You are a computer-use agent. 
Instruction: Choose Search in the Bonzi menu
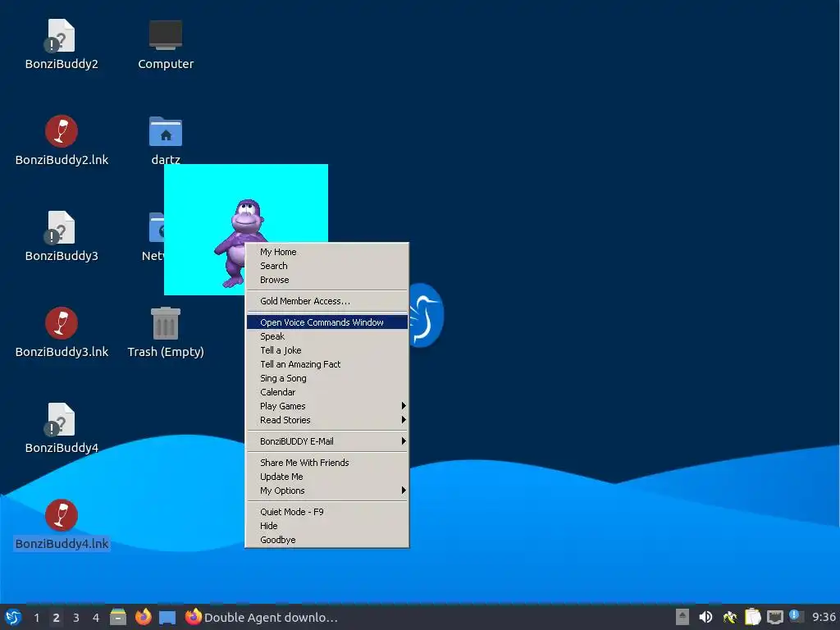click(x=326, y=266)
